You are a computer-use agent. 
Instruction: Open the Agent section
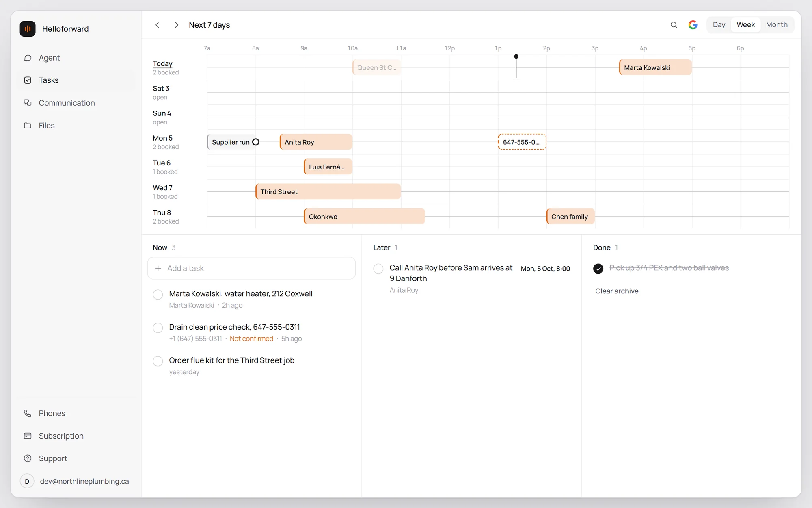click(x=77, y=58)
